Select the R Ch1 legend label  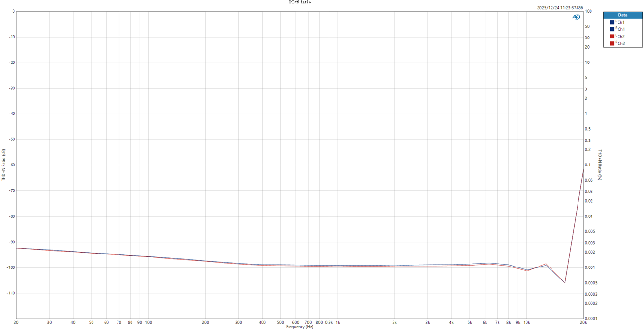(620, 29)
